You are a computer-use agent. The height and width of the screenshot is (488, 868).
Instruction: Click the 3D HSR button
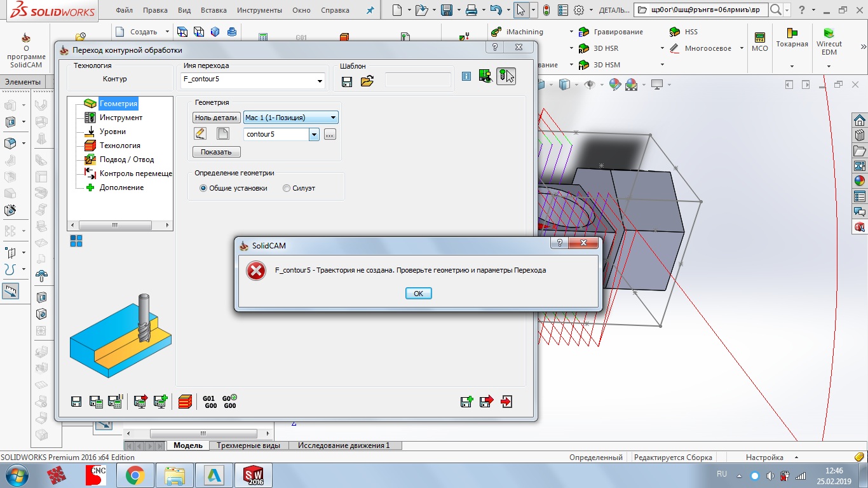(x=599, y=48)
